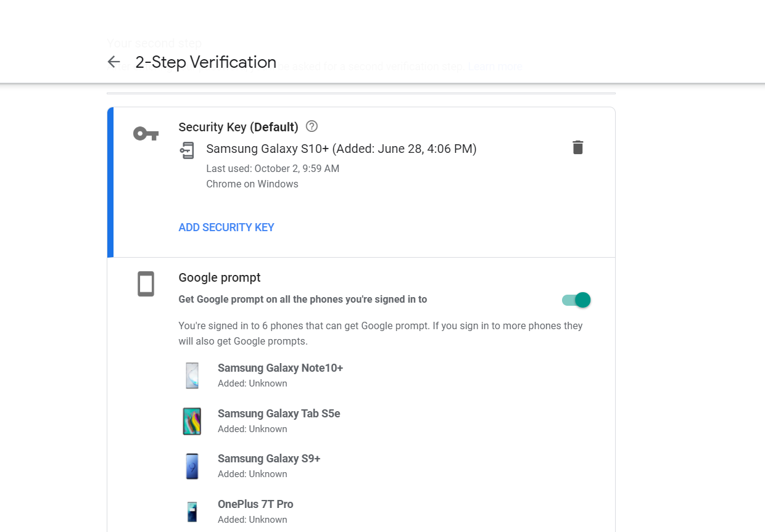The width and height of the screenshot is (765, 532).
Task: Delete the Samsung Galaxy S10+ security key
Action: coord(577,147)
